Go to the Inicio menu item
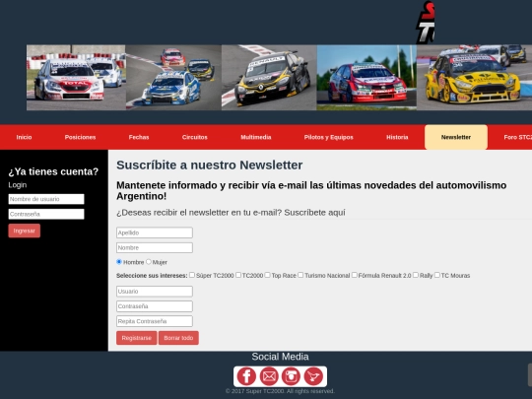Screen dimensions: 532x399 (x=24, y=137)
